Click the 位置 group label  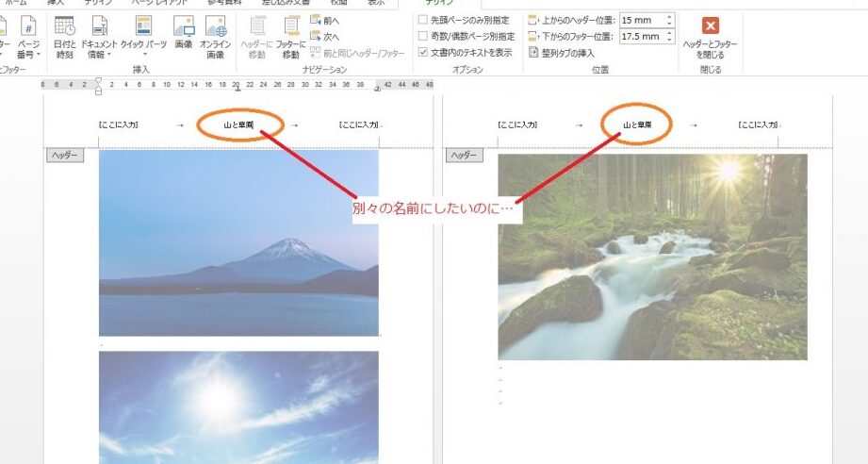(x=600, y=70)
